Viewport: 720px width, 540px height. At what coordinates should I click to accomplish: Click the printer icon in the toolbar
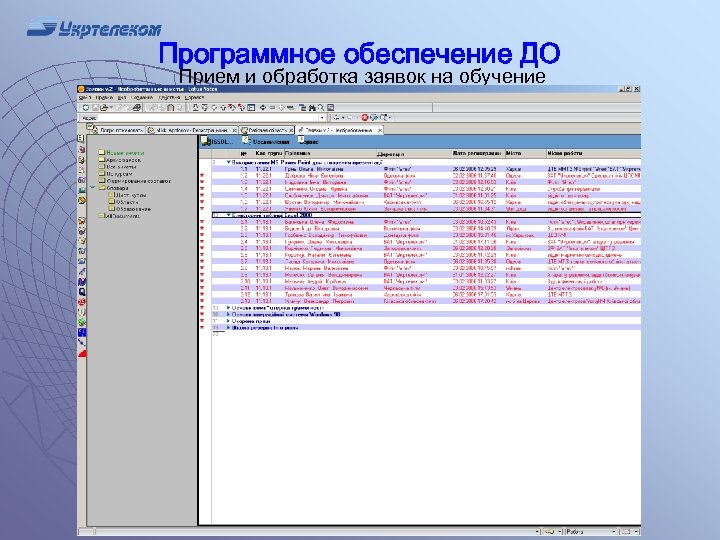136,107
